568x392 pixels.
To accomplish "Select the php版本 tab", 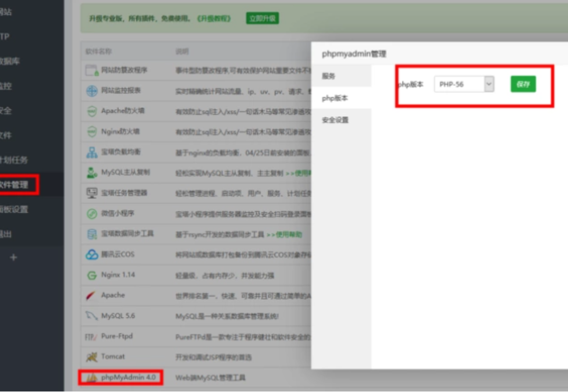I will point(335,98).
